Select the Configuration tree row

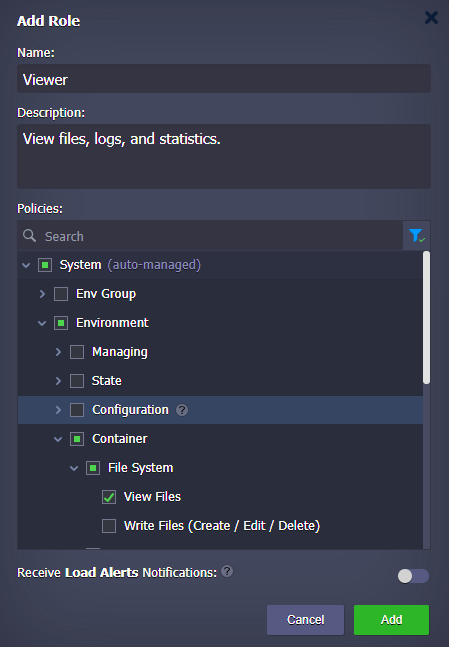[x=220, y=410]
